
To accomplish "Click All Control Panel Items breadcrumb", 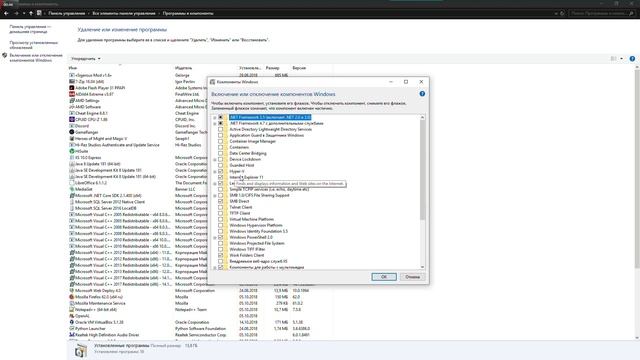I will pyautogui.click(x=124, y=13).
